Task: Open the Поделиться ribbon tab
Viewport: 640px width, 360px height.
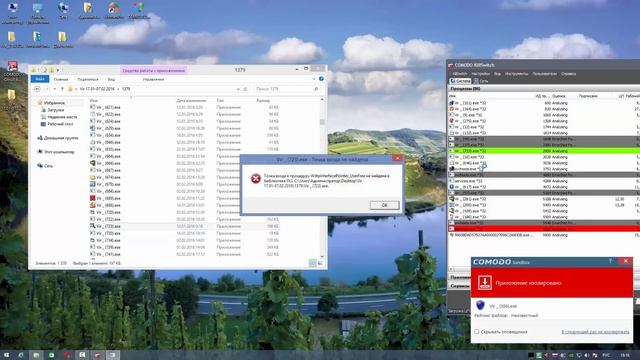Action: [x=88, y=79]
